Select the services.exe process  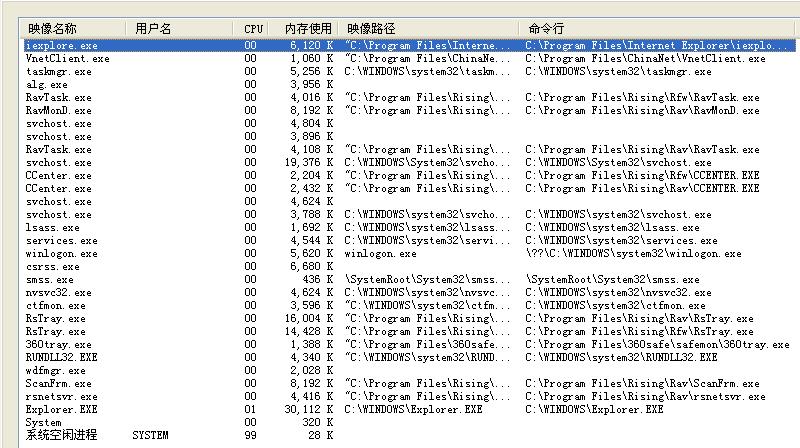(62, 241)
